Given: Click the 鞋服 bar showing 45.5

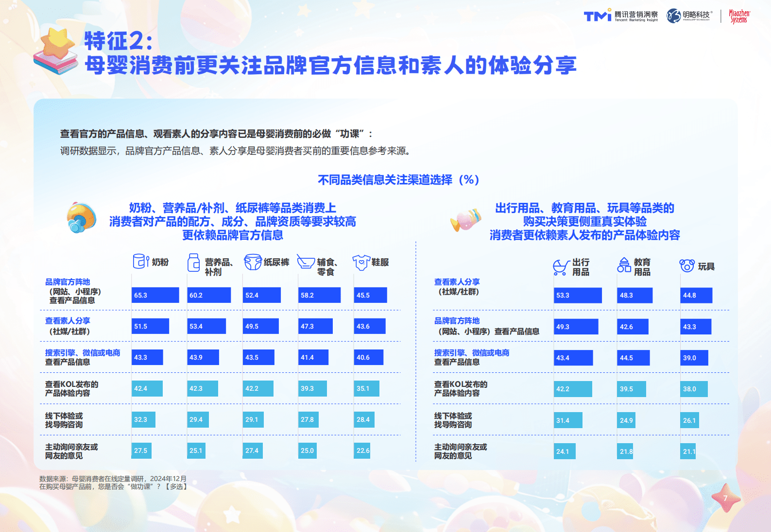Looking at the screenshot, I should point(370,295).
